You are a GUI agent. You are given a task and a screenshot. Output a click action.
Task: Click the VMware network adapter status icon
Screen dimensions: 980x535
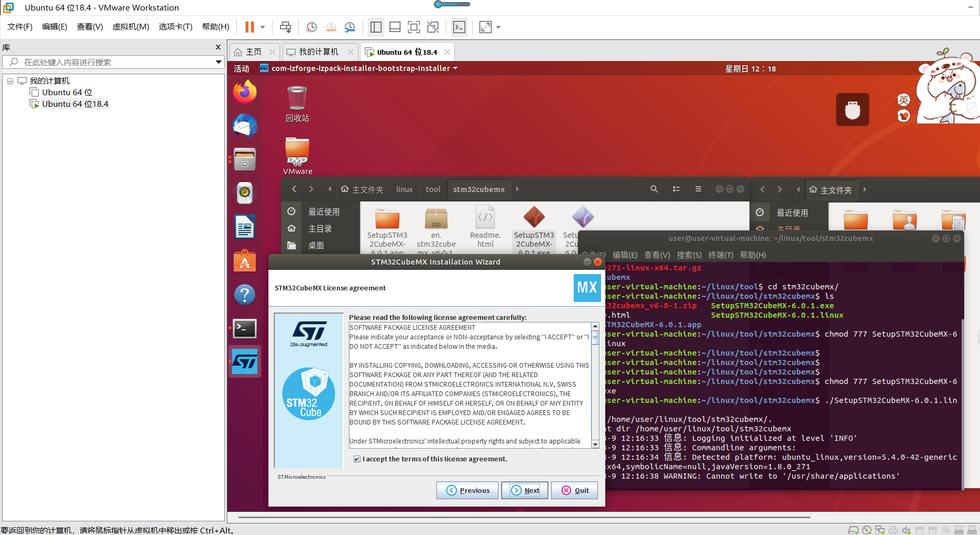click(x=879, y=530)
